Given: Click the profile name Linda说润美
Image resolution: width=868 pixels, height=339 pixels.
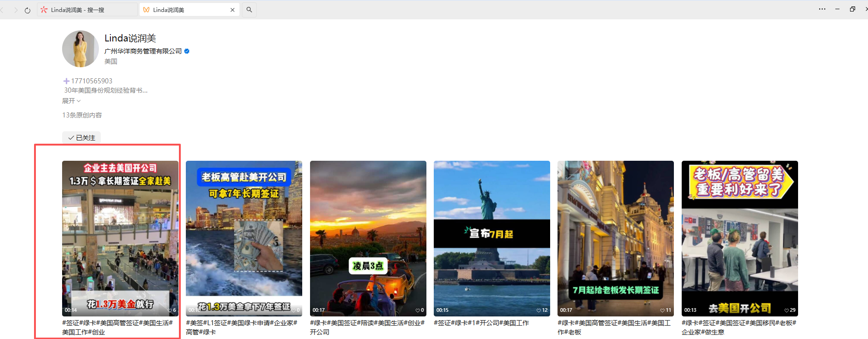Looking at the screenshot, I should tap(130, 38).
